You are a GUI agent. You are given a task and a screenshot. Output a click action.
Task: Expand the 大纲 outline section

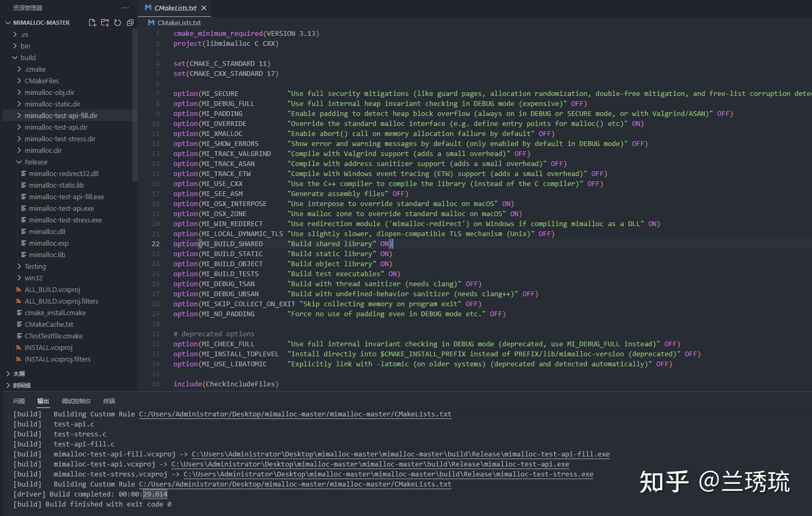pos(18,374)
